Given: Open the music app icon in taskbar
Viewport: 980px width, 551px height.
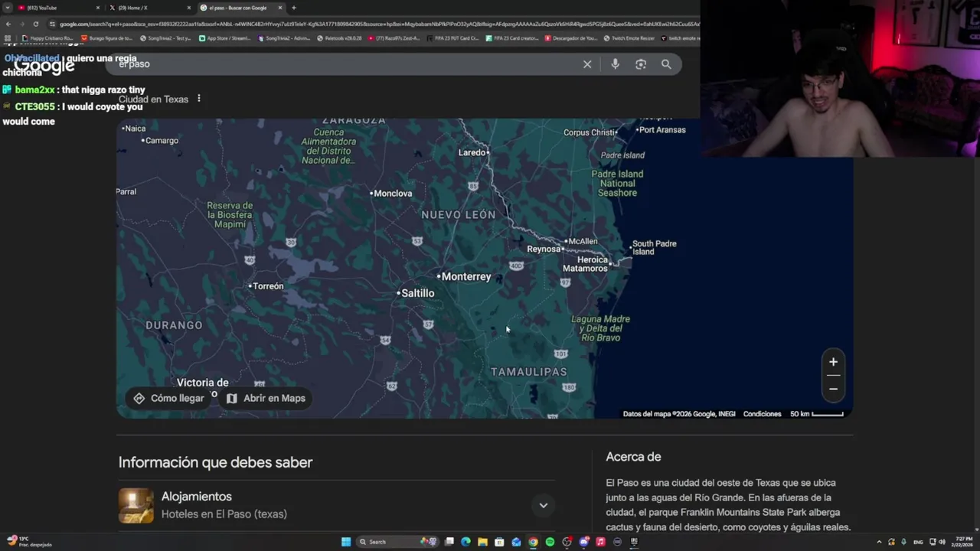Looking at the screenshot, I should click(x=600, y=542).
